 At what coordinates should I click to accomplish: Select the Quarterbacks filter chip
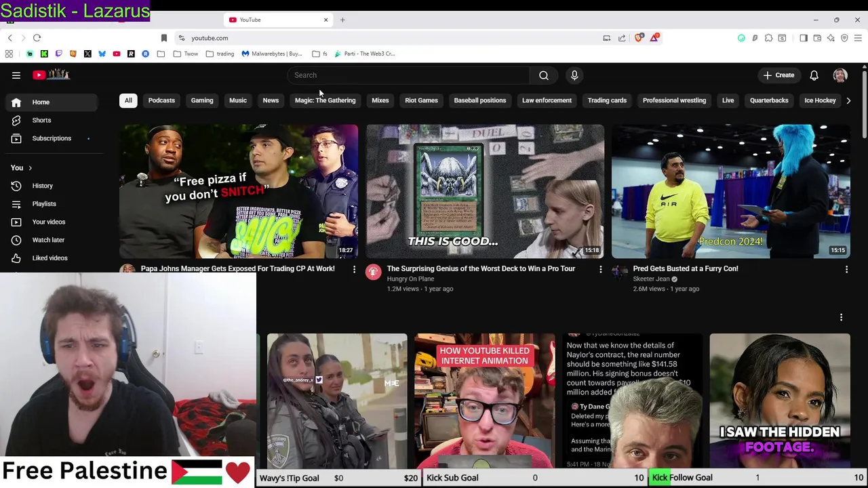769,100
